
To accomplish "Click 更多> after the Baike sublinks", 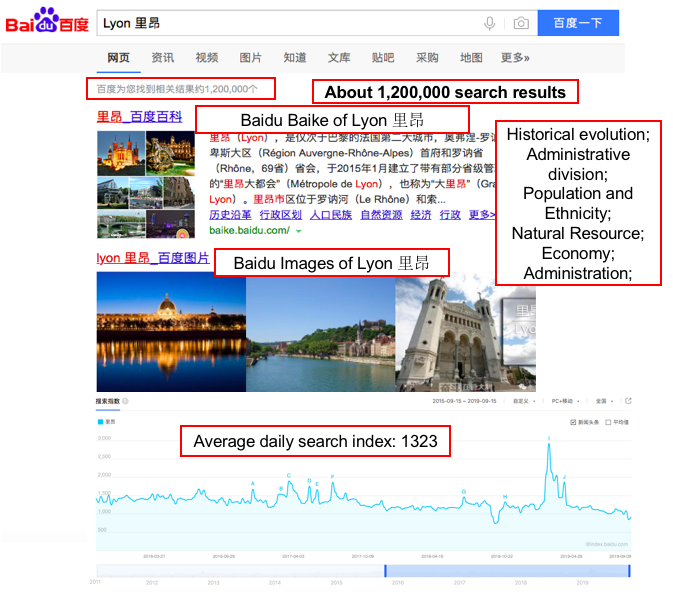I will coord(482,215).
